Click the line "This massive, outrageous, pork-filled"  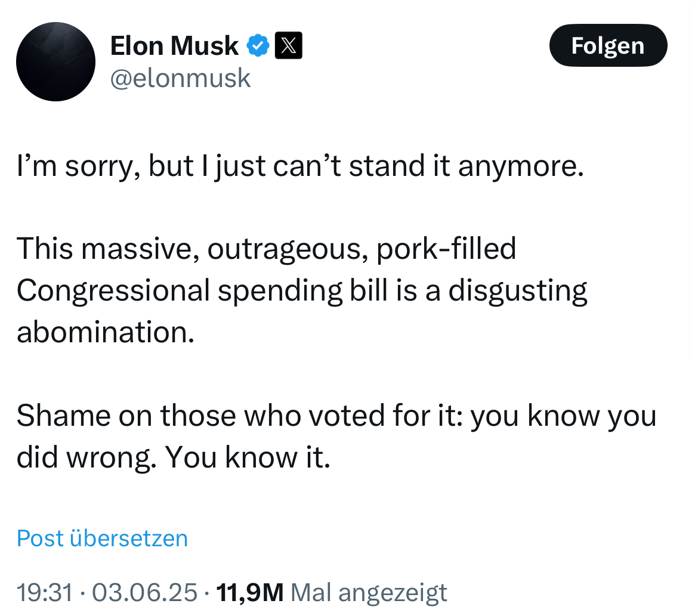click(x=266, y=249)
